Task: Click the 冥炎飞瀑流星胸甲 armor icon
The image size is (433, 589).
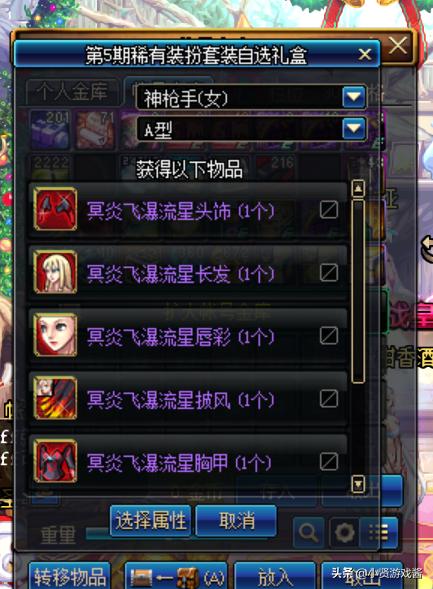Action: (x=56, y=461)
